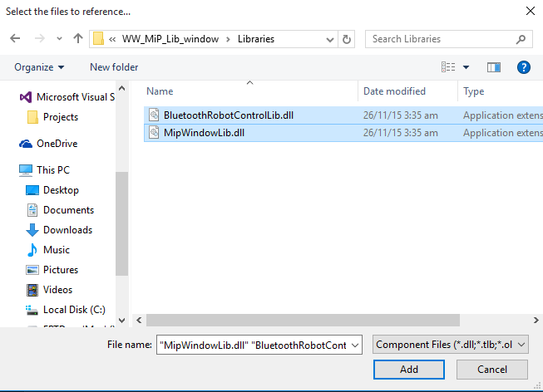
Task: Open Desktop in navigation pane
Action: (x=61, y=190)
